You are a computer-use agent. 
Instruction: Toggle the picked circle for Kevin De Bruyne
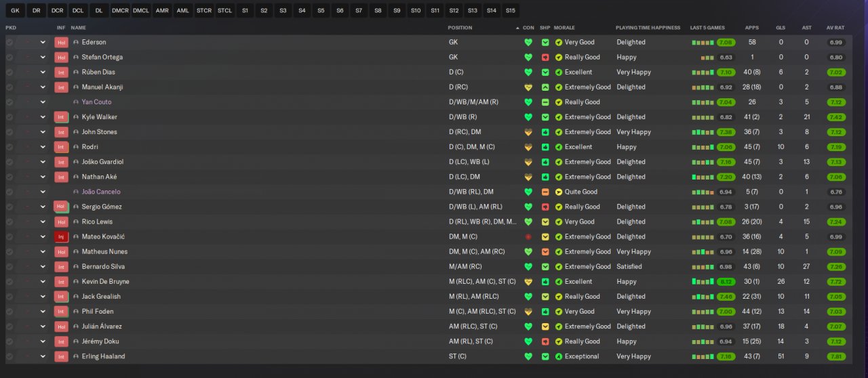tap(9, 281)
